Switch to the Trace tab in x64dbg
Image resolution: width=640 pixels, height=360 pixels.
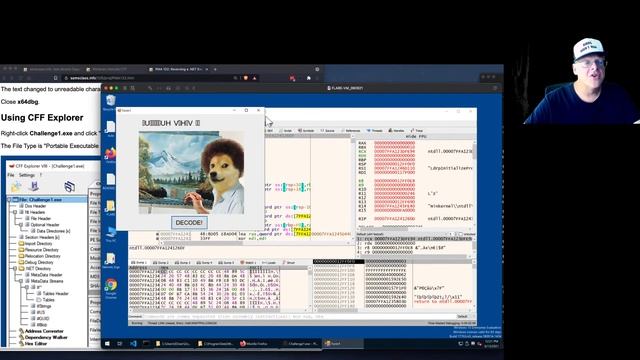[x=417, y=131]
